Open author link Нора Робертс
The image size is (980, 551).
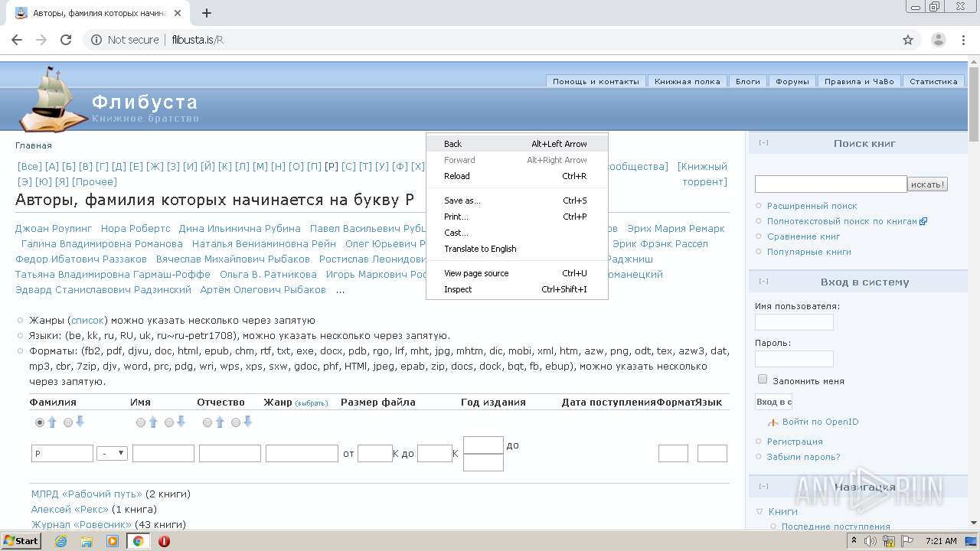pyautogui.click(x=136, y=229)
